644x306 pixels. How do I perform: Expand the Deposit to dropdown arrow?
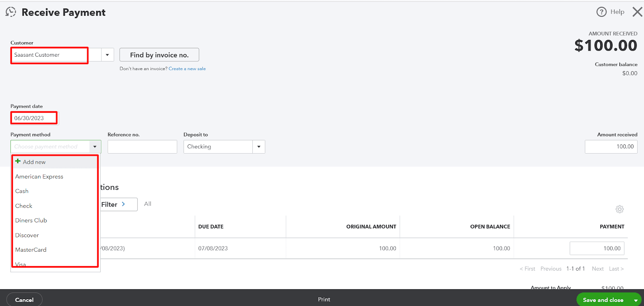259,147
